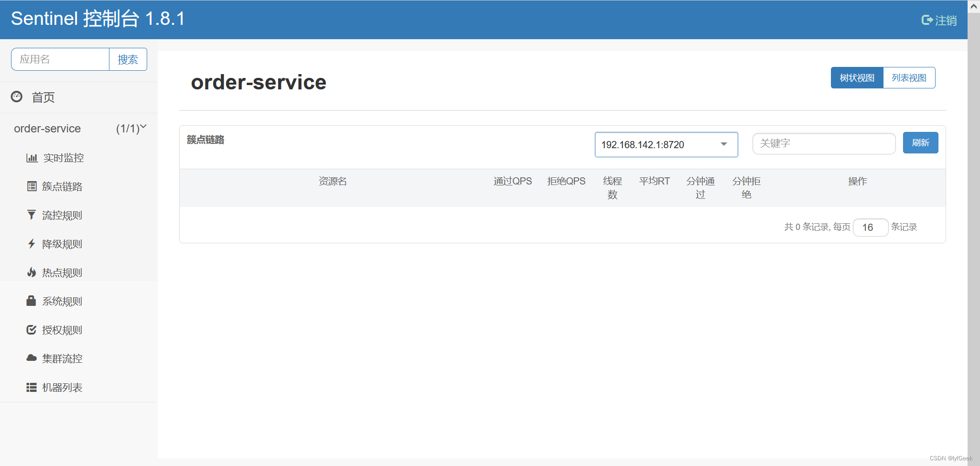Go to 流控规则 page
980x466 pixels.
62,215
